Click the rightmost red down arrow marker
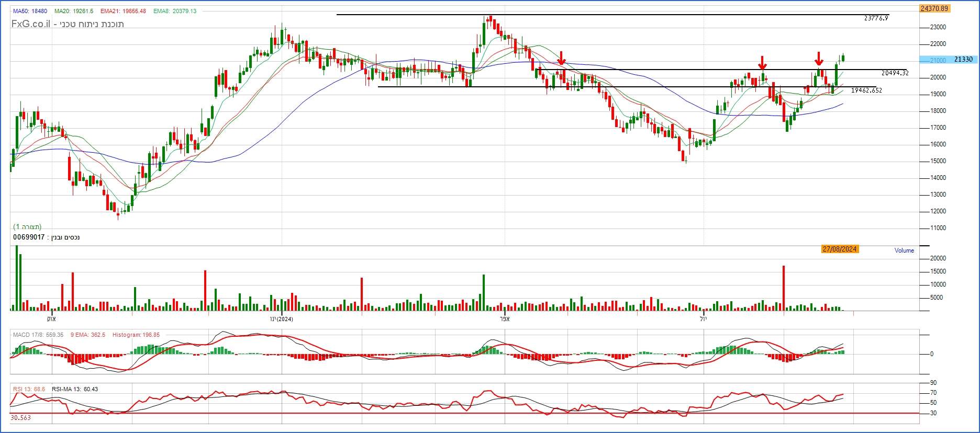The image size is (980, 433). tap(819, 59)
